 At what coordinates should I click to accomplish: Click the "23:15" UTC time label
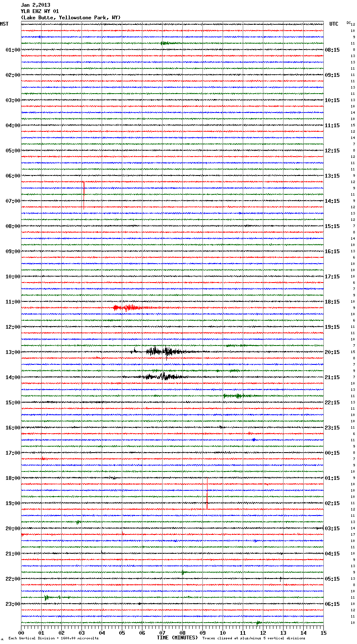click(x=332, y=428)
